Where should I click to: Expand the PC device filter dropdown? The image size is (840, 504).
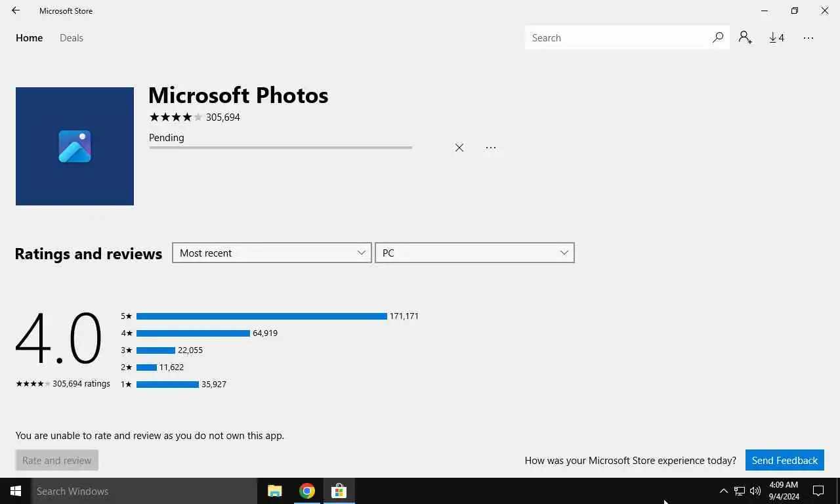tap(474, 253)
